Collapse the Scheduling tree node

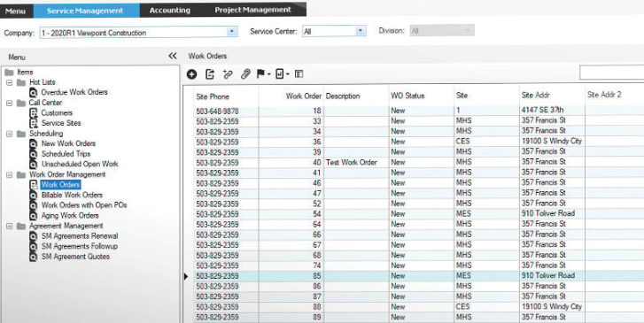point(10,134)
